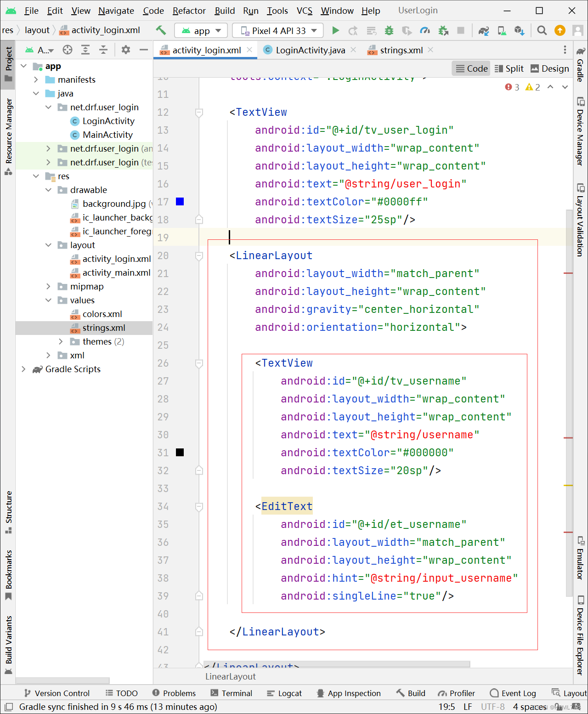Open the Refactor menu

[x=189, y=11]
